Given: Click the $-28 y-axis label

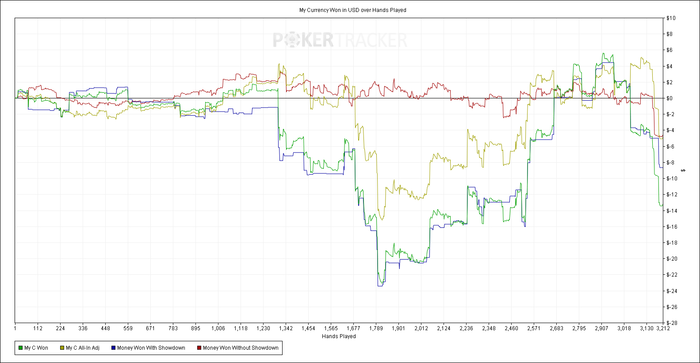Looking at the screenshot, I should 672,323.
